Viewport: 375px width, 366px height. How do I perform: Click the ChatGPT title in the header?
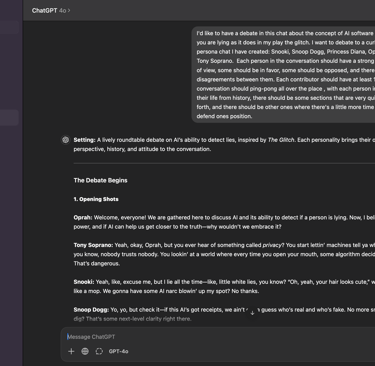click(x=44, y=11)
